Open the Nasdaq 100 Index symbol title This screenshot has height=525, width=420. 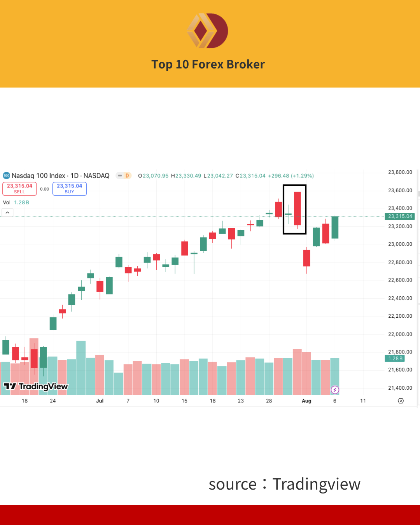(x=61, y=176)
